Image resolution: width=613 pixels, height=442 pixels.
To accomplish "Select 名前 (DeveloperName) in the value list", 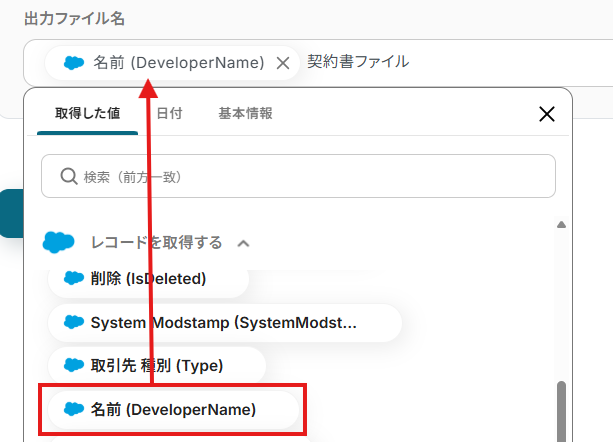I will 173,410.
